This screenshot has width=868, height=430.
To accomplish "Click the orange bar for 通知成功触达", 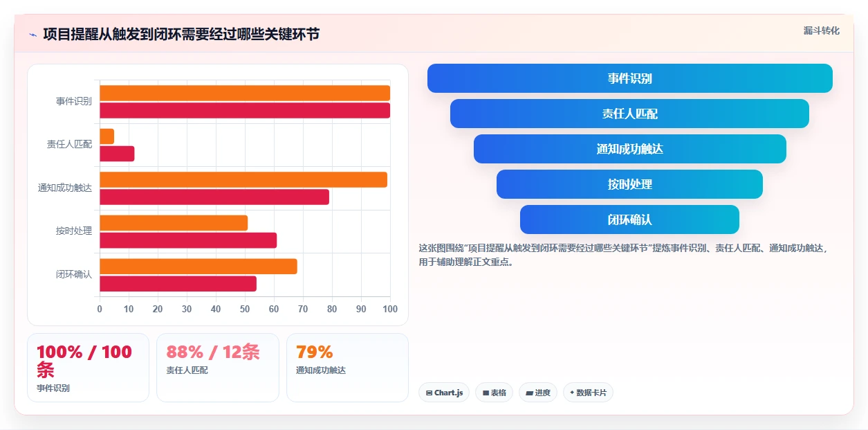I will [x=243, y=179].
